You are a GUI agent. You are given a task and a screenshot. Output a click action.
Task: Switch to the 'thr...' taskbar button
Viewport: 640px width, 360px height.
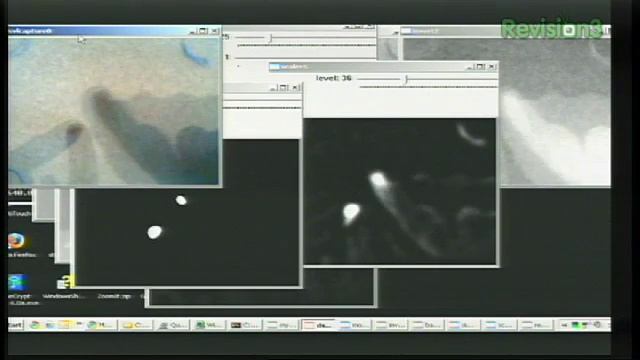pyautogui.click(x=390, y=325)
